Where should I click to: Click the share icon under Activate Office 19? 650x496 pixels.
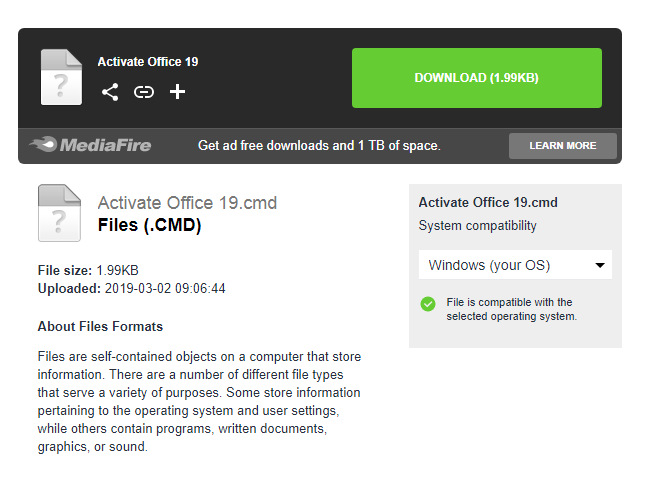[x=110, y=92]
